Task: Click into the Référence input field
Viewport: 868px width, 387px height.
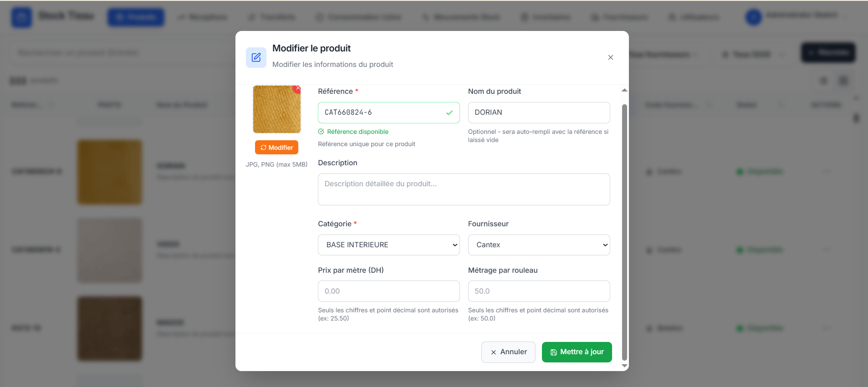Action: [383, 112]
